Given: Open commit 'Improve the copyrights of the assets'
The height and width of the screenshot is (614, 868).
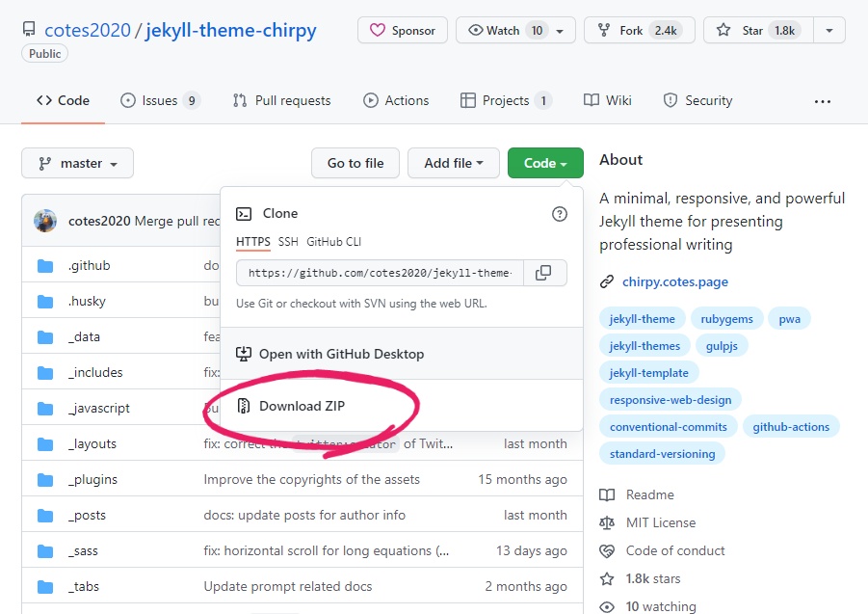Looking at the screenshot, I should [312, 479].
